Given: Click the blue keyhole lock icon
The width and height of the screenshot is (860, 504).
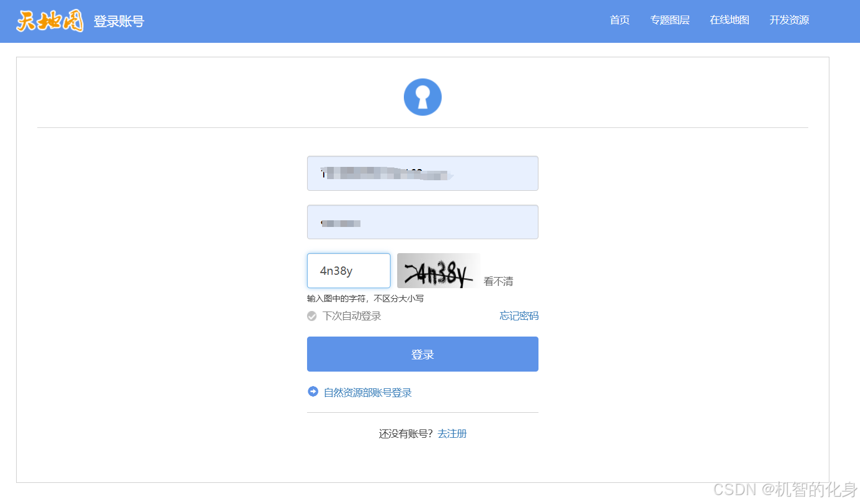Looking at the screenshot, I should click(423, 97).
